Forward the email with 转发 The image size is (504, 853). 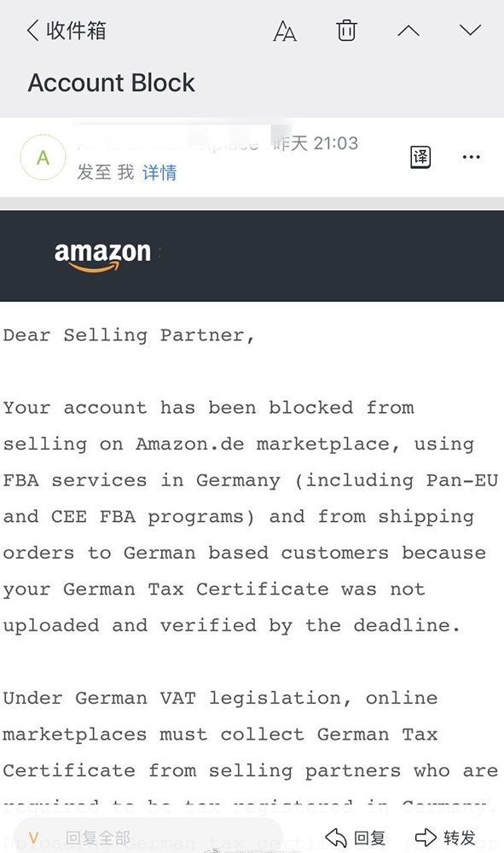[x=446, y=838]
